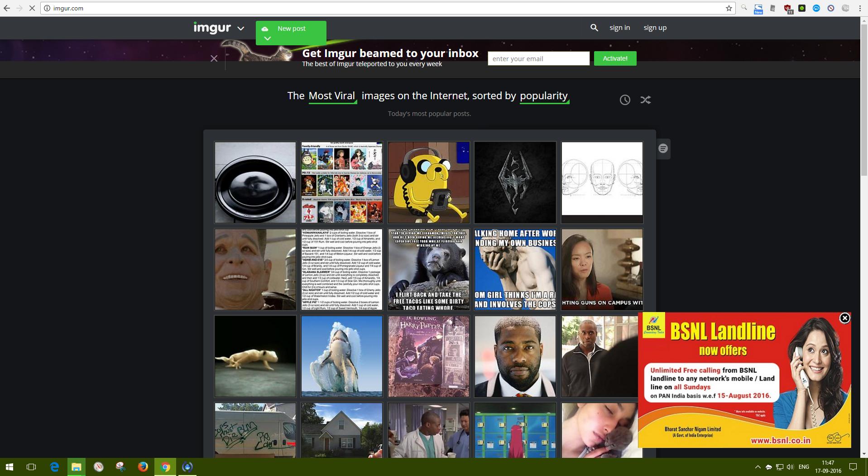Expand the New post dropdown arrow

[268, 38]
